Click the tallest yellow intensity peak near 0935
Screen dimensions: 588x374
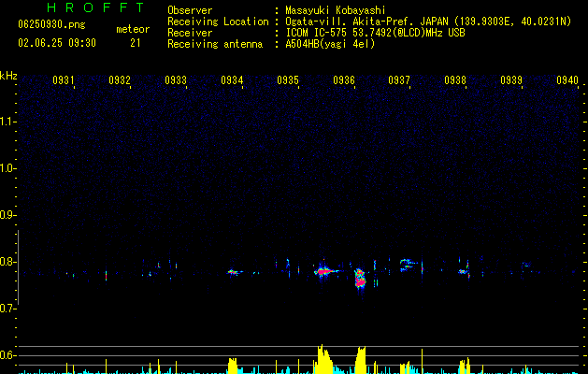tap(324, 359)
